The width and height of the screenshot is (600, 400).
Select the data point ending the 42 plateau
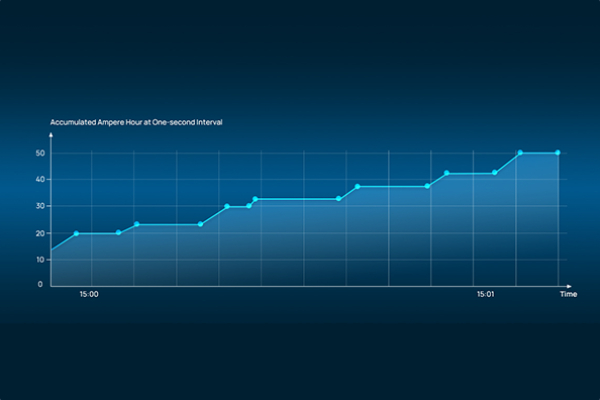click(x=495, y=173)
